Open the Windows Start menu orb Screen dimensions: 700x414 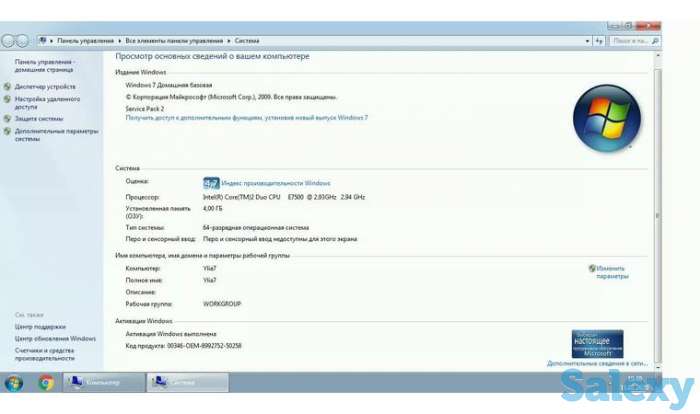[14, 382]
